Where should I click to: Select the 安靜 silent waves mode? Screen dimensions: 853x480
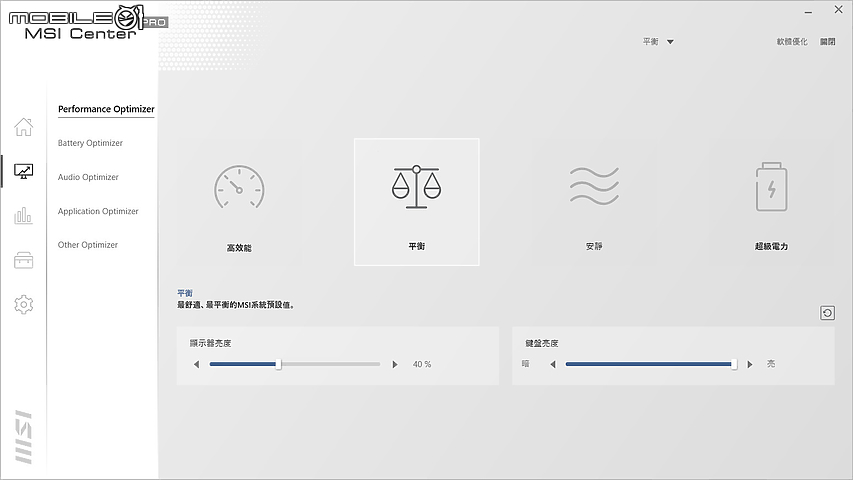[x=594, y=202]
